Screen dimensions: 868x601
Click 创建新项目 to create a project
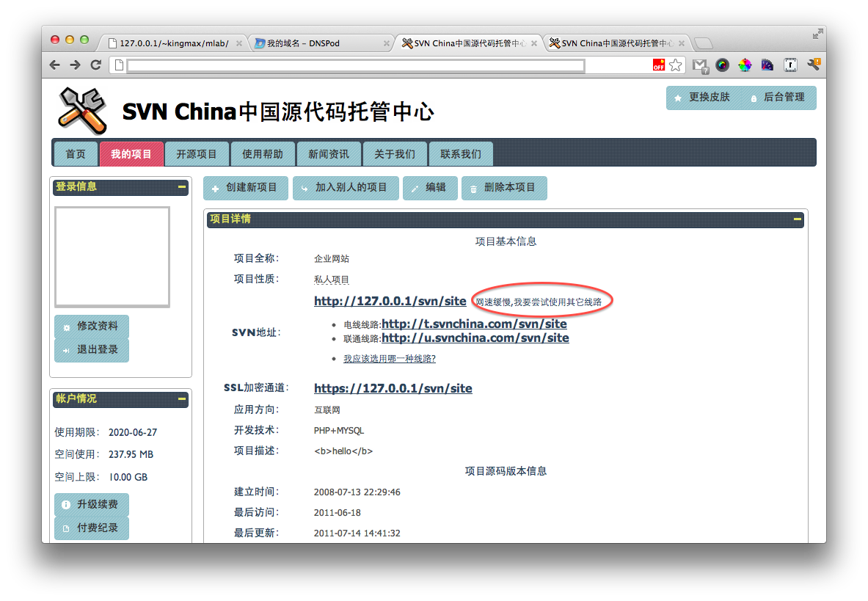[245, 188]
